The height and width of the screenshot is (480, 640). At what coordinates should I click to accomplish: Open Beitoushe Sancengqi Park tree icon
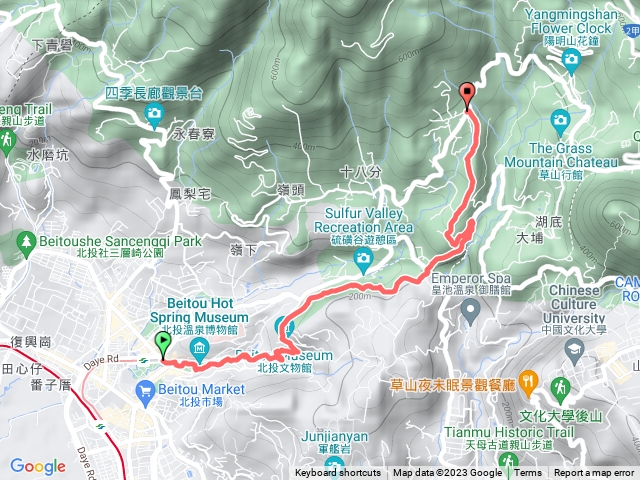[26, 243]
